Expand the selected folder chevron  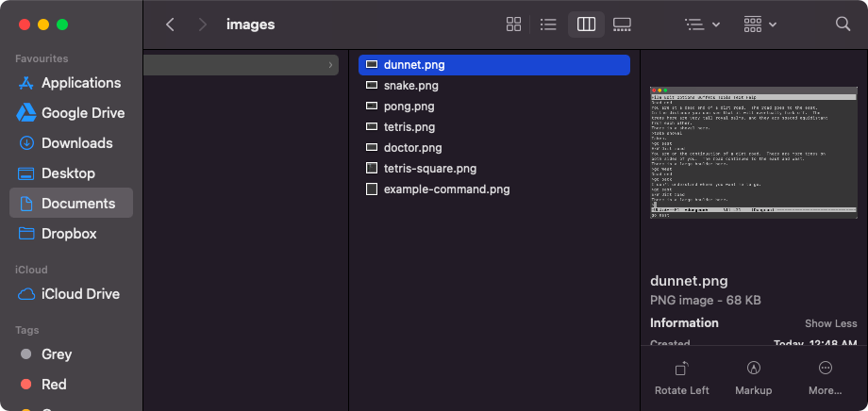coord(330,65)
